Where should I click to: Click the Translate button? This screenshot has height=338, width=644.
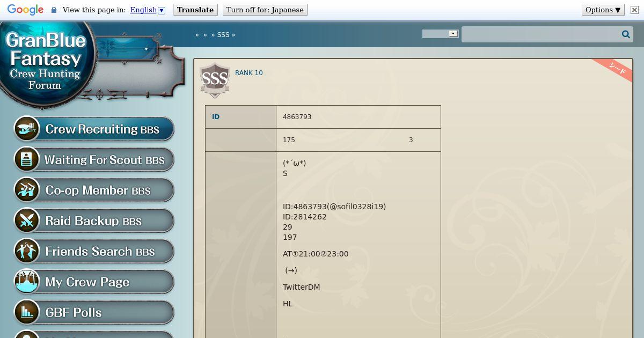pos(195,10)
